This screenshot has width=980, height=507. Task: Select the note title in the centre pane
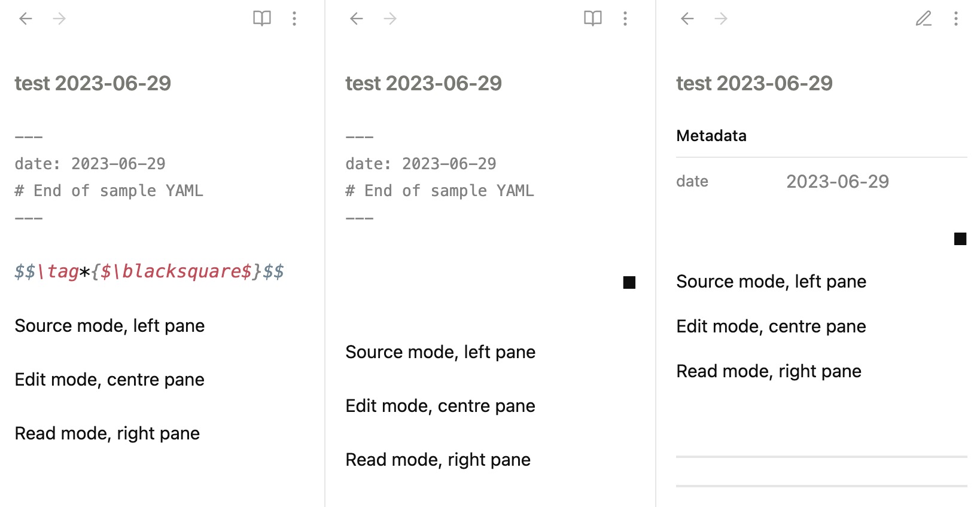424,83
